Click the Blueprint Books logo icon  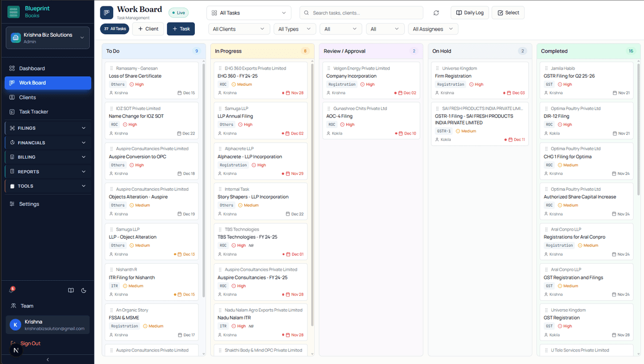tap(13, 12)
